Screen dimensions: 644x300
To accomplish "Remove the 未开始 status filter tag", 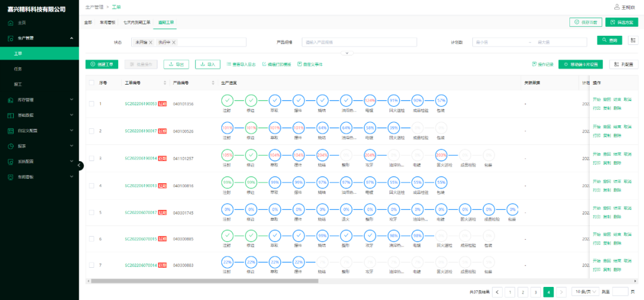I will pyautogui.click(x=151, y=42).
